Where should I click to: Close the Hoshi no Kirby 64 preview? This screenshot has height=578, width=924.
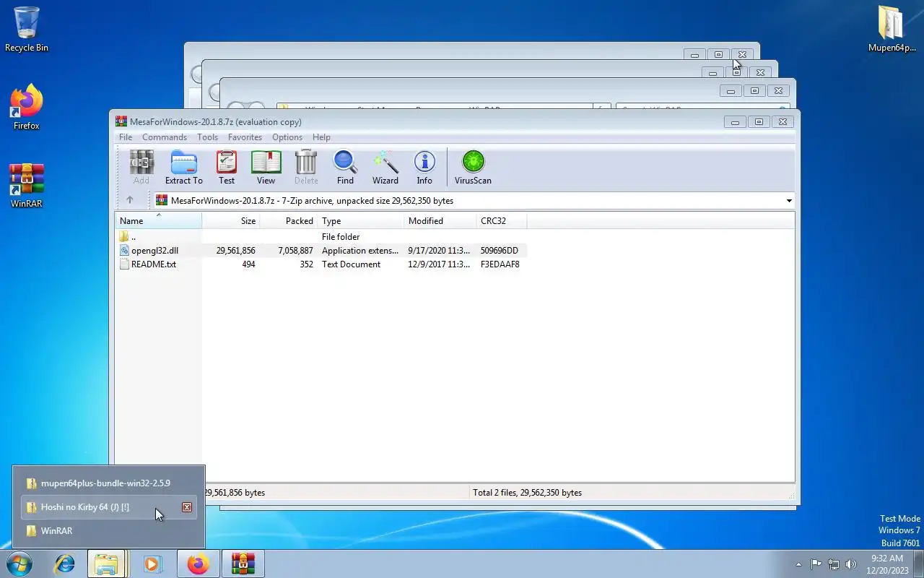[x=187, y=507]
